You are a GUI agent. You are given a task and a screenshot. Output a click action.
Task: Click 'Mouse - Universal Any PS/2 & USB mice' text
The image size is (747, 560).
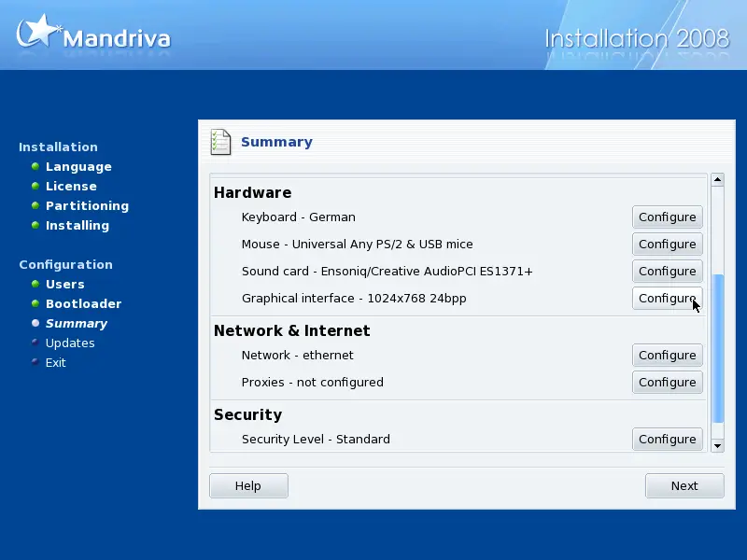pos(358,245)
